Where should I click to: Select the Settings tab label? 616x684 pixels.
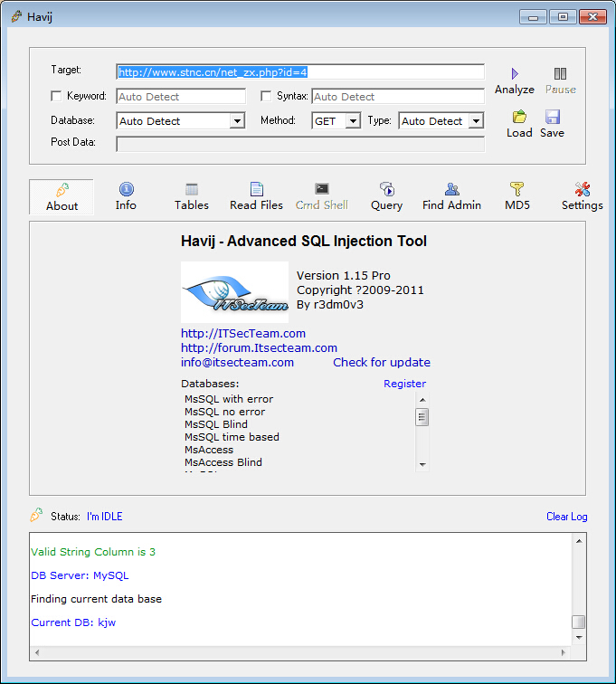pyautogui.click(x=583, y=205)
